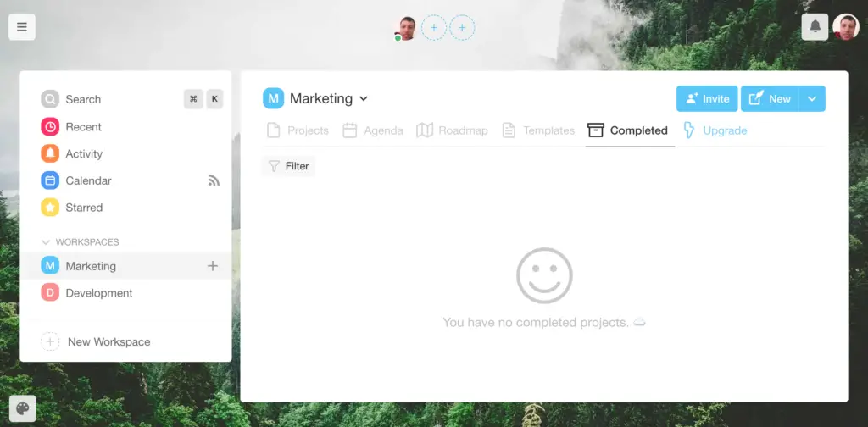Click the blue M workspace badge in the sidebar
The height and width of the screenshot is (427, 868).
(x=50, y=266)
